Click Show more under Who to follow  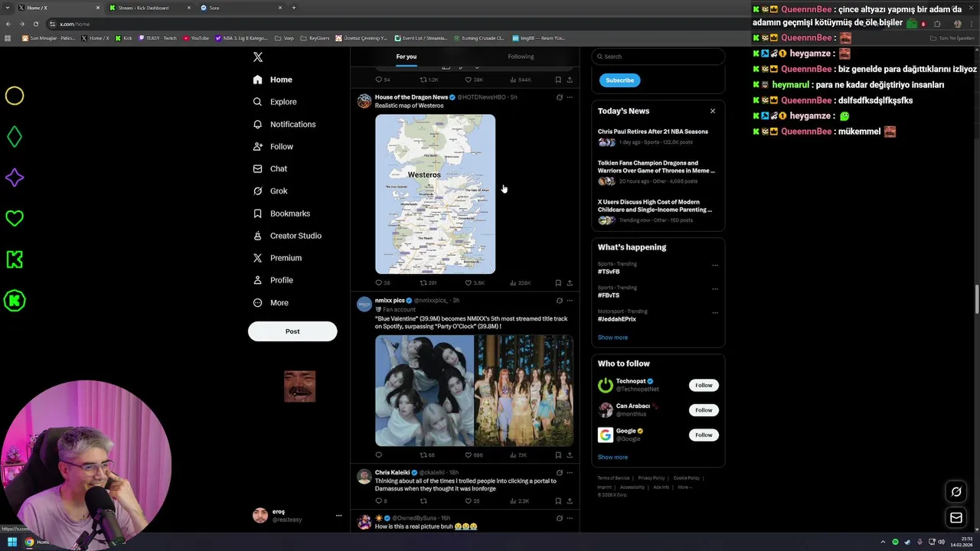612,457
